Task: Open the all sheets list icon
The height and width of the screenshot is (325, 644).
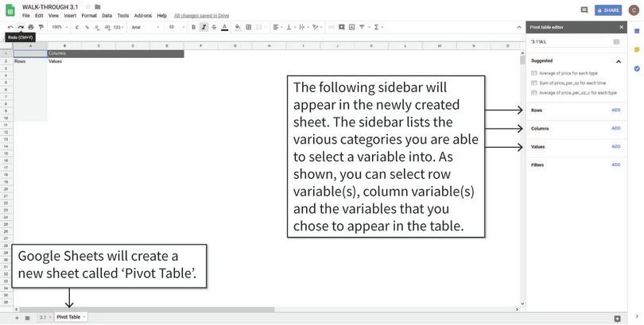Action: click(x=28, y=318)
